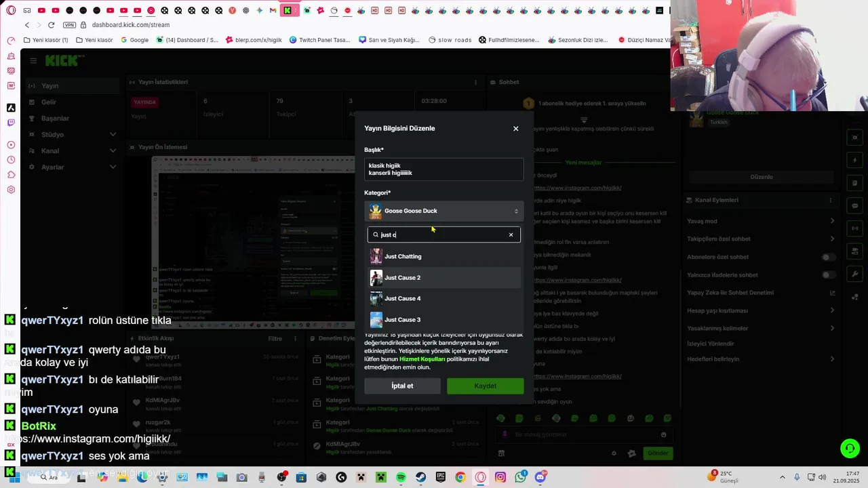Image resolution: width=868 pixels, height=488 pixels.
Task: Show hidden system tray icons
Action: pos(782,477)
